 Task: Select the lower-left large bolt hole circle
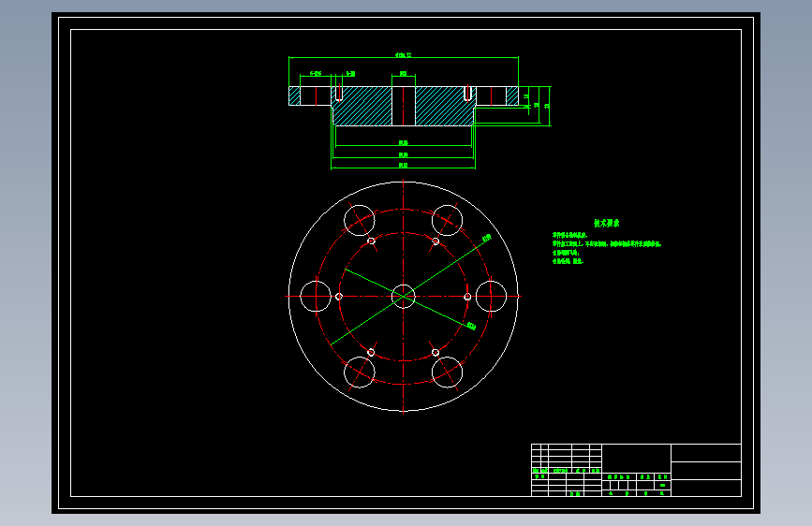coord(360,373)
